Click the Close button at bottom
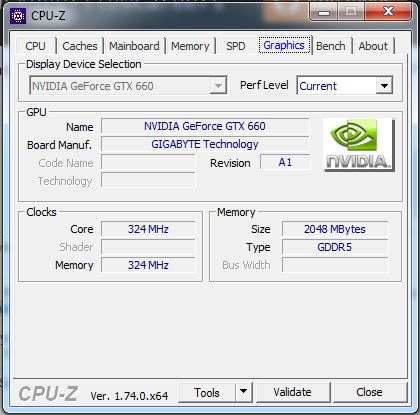Viewport: 420px width, 415px height. pyautogui.click(x=369, y=392)
